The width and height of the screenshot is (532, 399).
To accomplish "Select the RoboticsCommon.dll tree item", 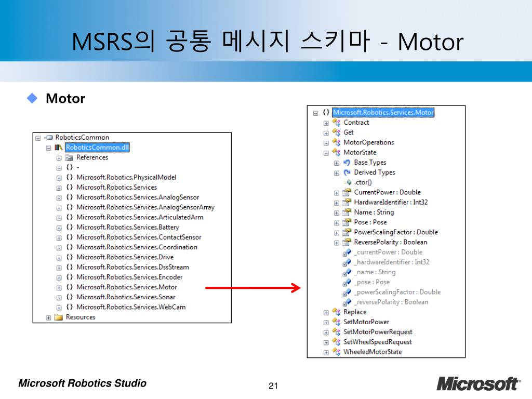I will [x=97, y=148].
